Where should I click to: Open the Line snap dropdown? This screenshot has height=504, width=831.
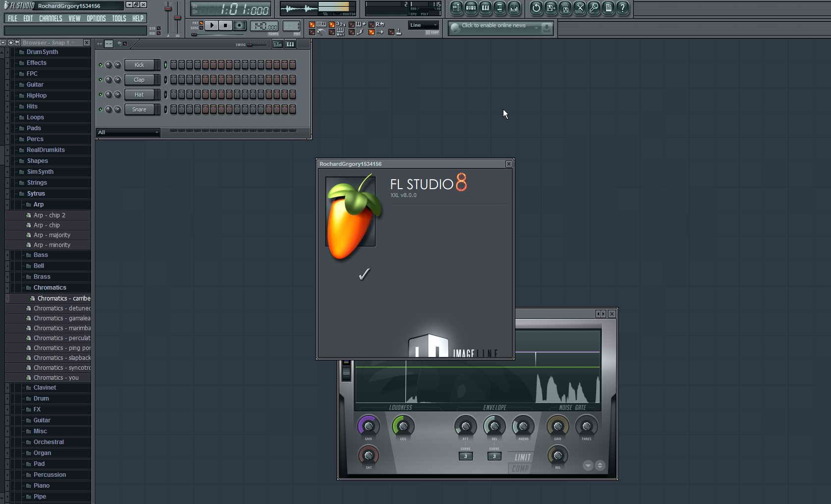424,25
